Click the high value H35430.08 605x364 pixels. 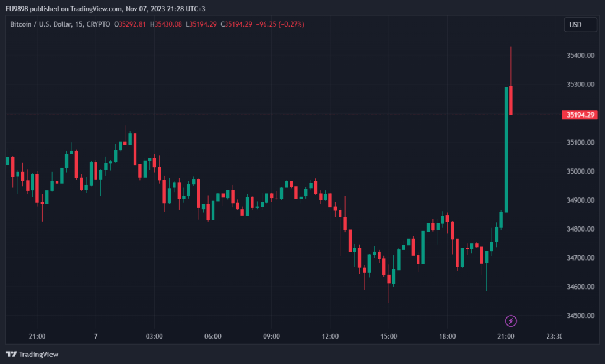tap(166, 24)
